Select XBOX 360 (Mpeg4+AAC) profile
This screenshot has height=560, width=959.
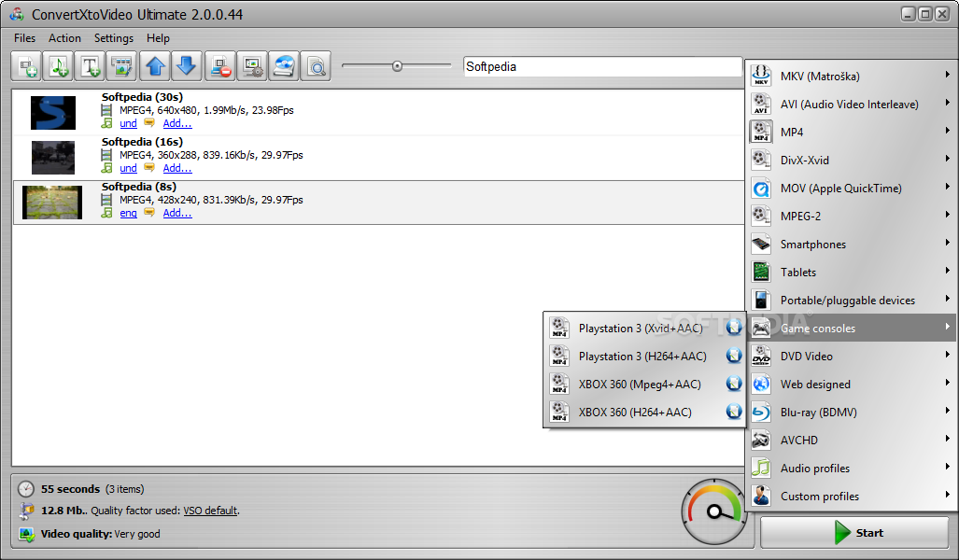coord(644,384)
